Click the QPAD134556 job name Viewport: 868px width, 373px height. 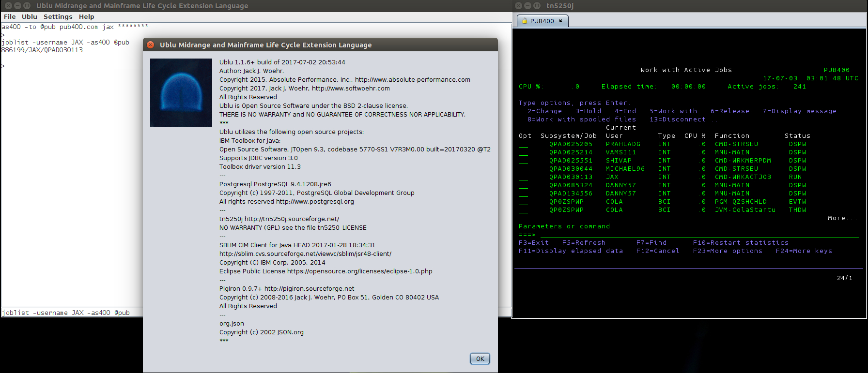point(571,194)
